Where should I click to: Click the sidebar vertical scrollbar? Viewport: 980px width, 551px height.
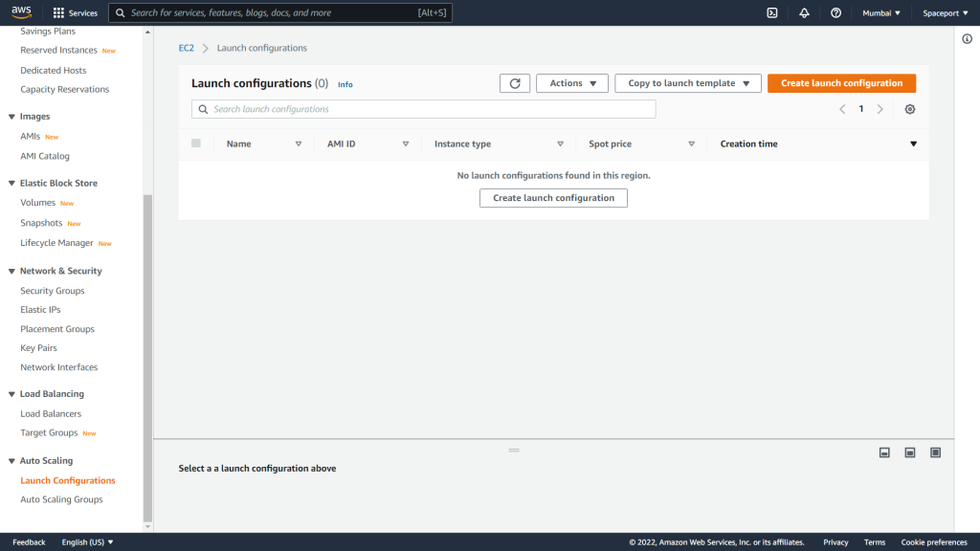point(147,358)
